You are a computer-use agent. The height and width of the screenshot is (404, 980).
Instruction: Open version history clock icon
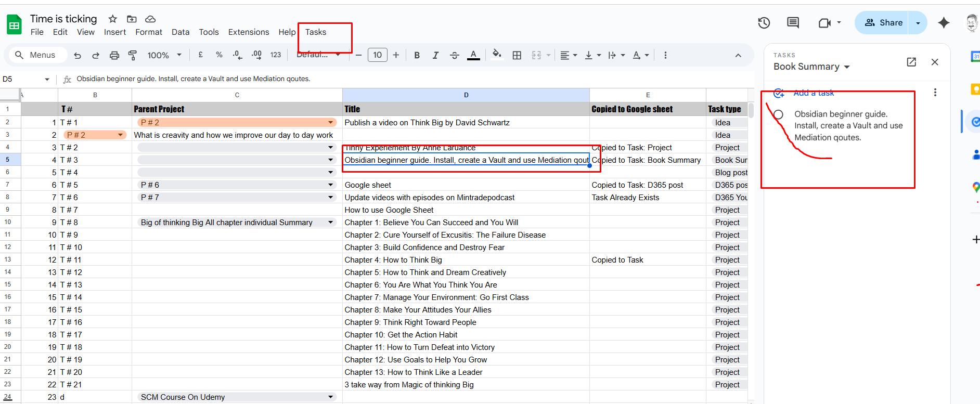click(x=764, y=23)
